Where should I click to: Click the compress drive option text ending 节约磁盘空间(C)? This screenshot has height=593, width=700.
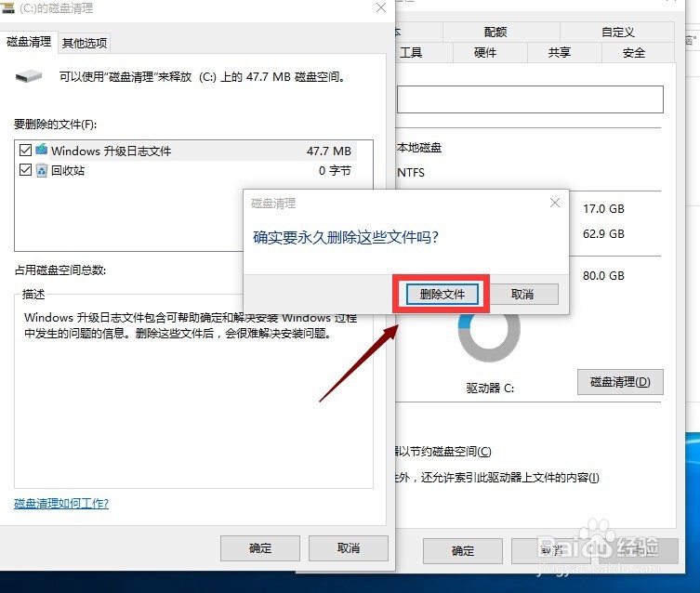pos(443,452)
